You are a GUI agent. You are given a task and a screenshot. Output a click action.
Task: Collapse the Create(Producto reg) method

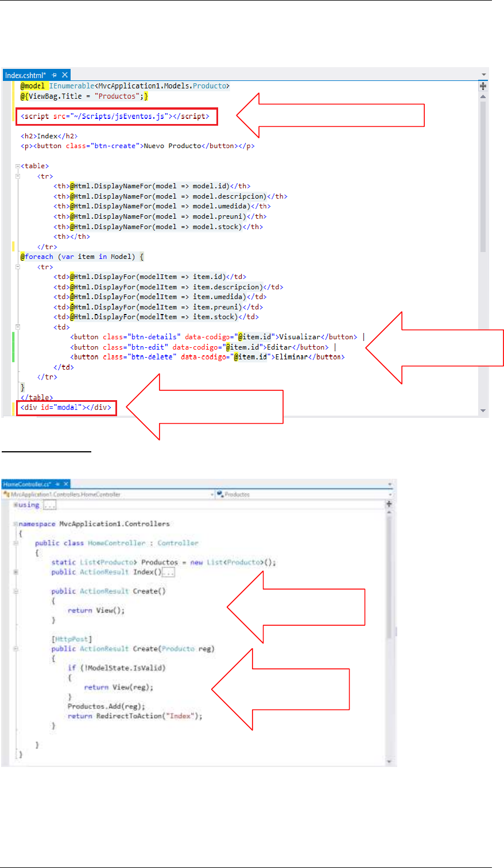15,649
